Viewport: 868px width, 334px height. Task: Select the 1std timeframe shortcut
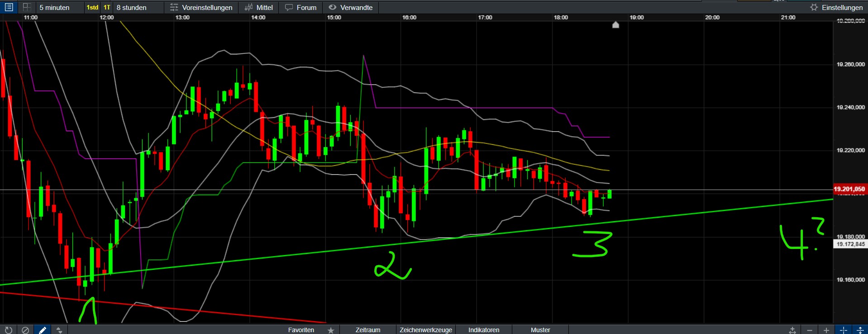click(92, 7)
